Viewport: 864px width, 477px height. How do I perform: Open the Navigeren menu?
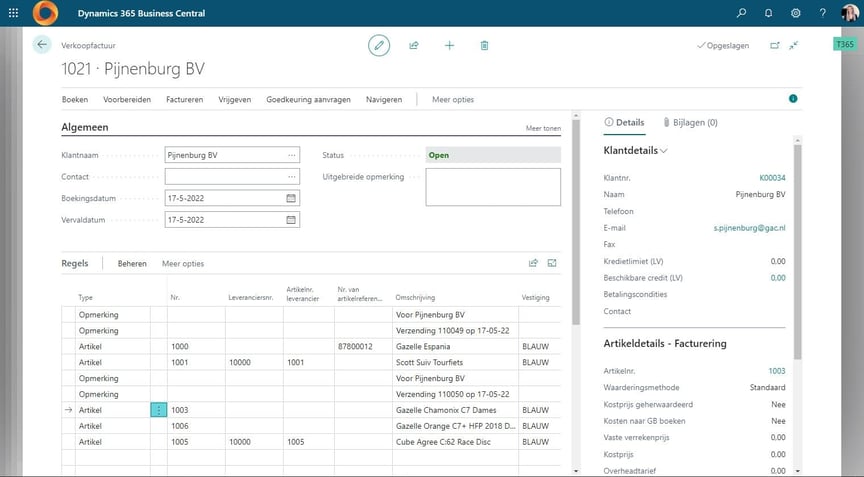pyautogui.click(x=384, y=100)
